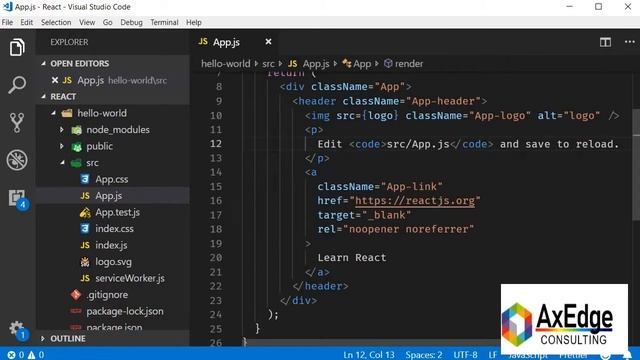Click the public folder icon
This screenshot has width=640, height=360.
(76, 147)
